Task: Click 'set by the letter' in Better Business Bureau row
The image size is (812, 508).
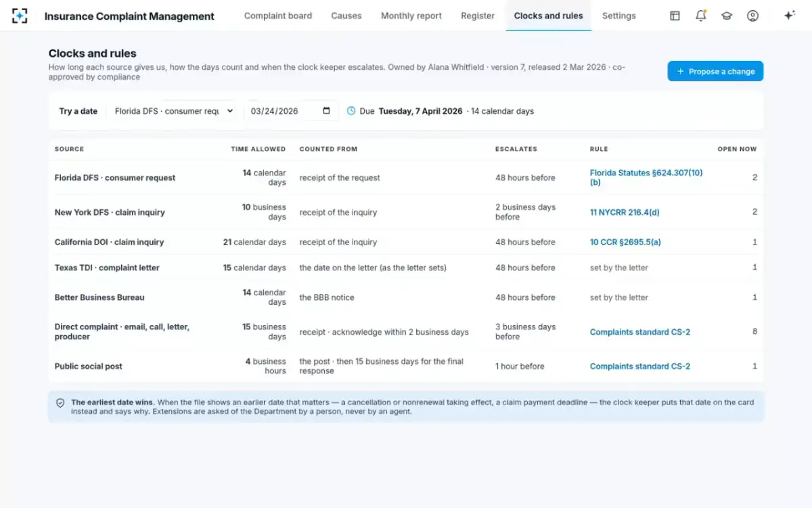Action: (619, 297)
